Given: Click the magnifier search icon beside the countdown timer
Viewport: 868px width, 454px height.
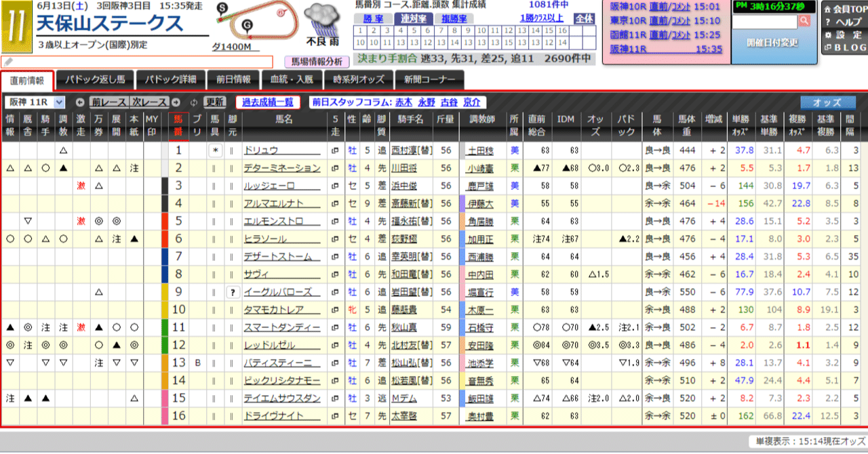Looking at the screenshot, I should tap(804, 21).
